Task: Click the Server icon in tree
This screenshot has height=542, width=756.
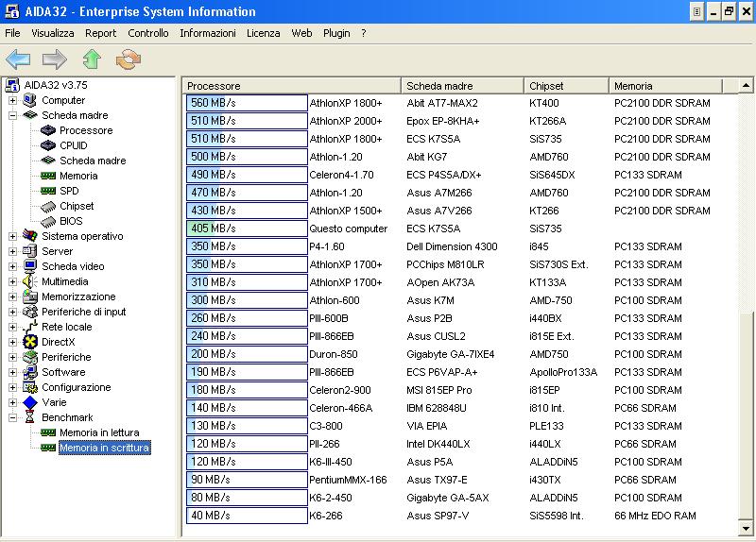Action: pyautogui.click(x=30, y=251)
